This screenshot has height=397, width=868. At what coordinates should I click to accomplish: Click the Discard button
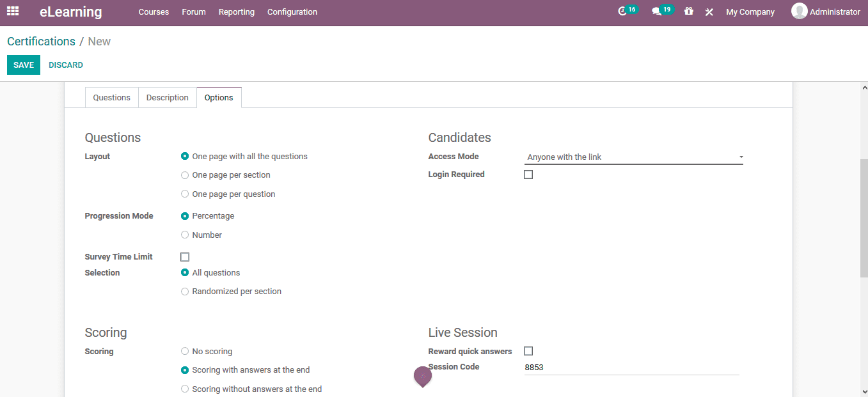(x=66, y=65)
